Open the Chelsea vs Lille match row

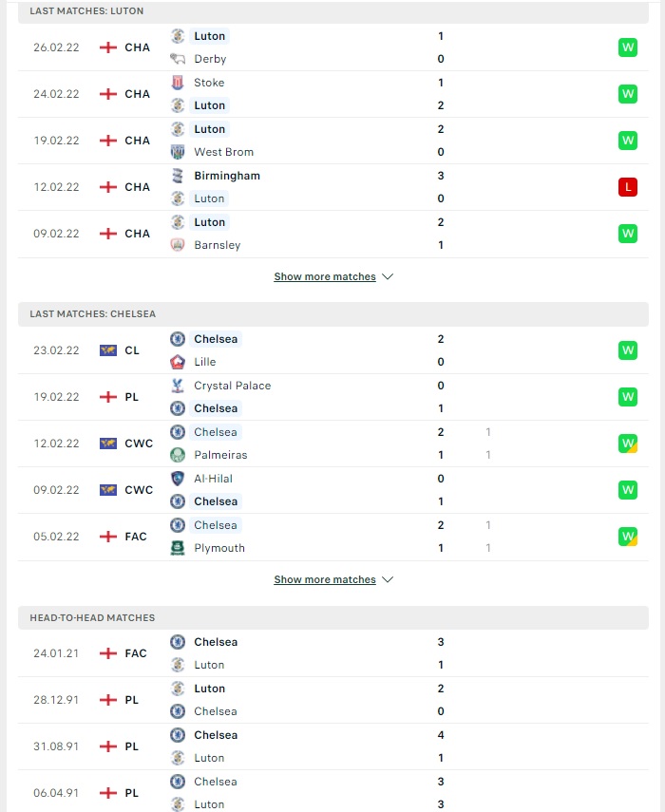(333, 350)
